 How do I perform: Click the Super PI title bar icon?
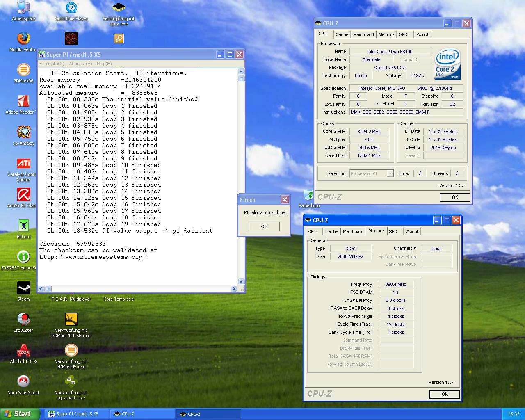[x=42, y=55]
